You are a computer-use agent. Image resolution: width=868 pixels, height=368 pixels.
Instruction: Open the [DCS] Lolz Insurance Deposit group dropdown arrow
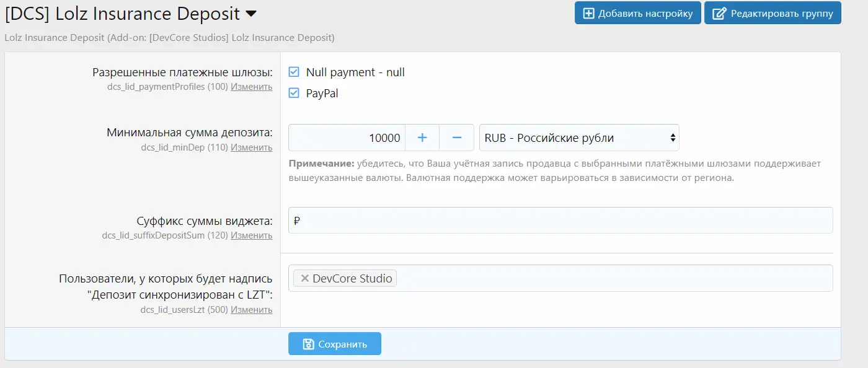point(251,14)
